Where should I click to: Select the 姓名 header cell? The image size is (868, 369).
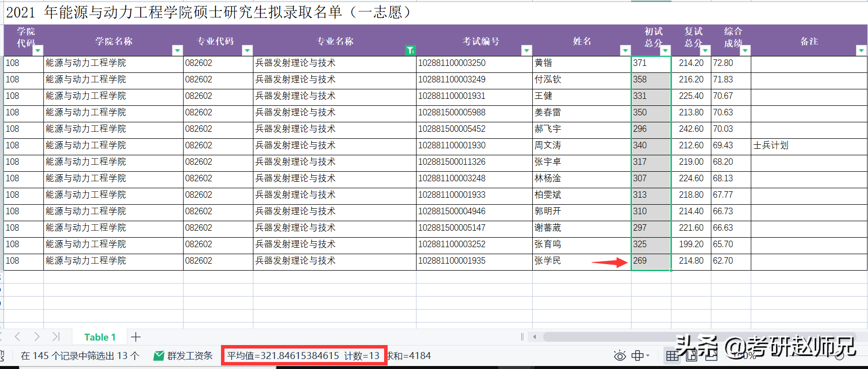coord(582,40)
